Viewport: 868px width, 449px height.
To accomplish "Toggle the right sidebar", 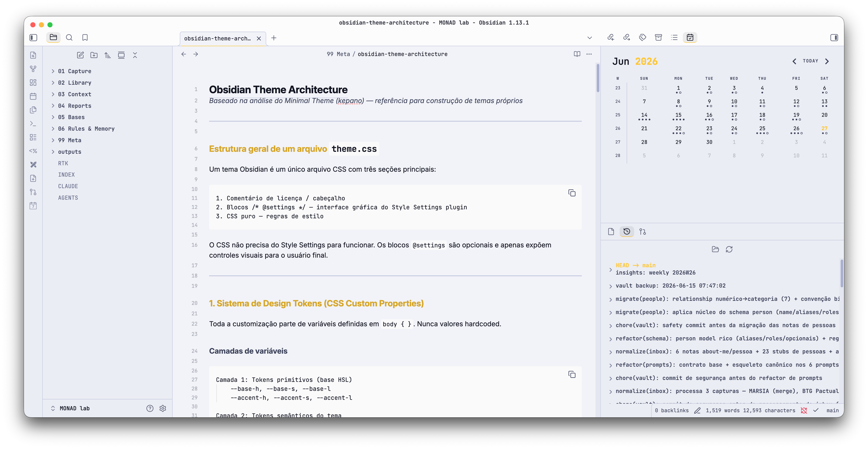I will click(x=834, y=37).
